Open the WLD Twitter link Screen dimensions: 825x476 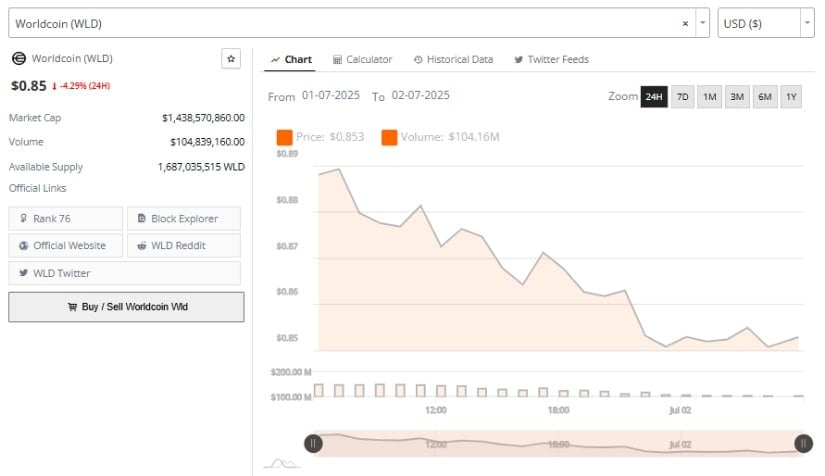tap(125, 273)
